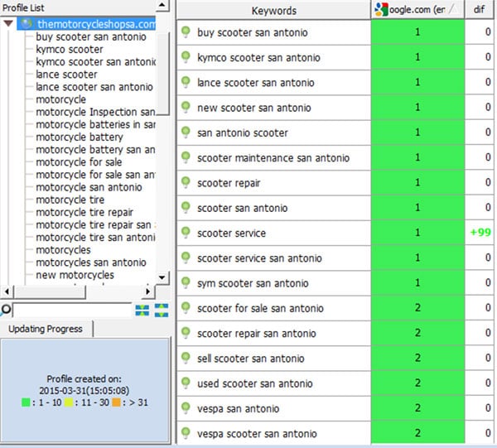Select 'motorcycle san antonio' tree item
497x448 pixels.
pyautogui.click(x=89, y=187)
